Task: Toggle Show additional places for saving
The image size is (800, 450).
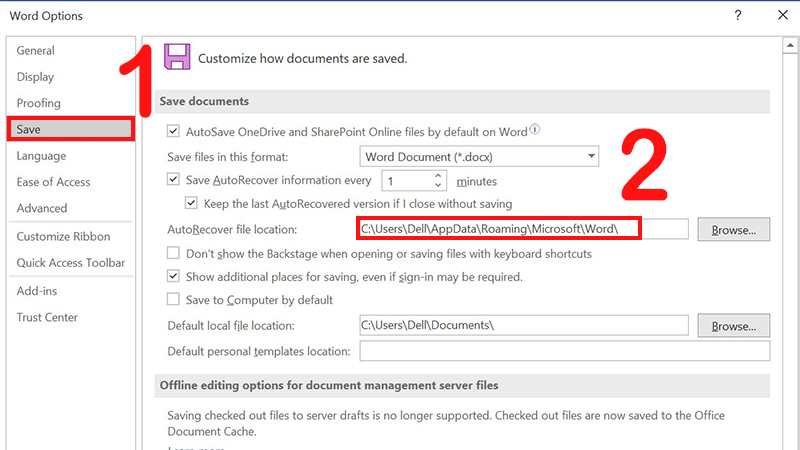Action: click(x=173, y=277)
